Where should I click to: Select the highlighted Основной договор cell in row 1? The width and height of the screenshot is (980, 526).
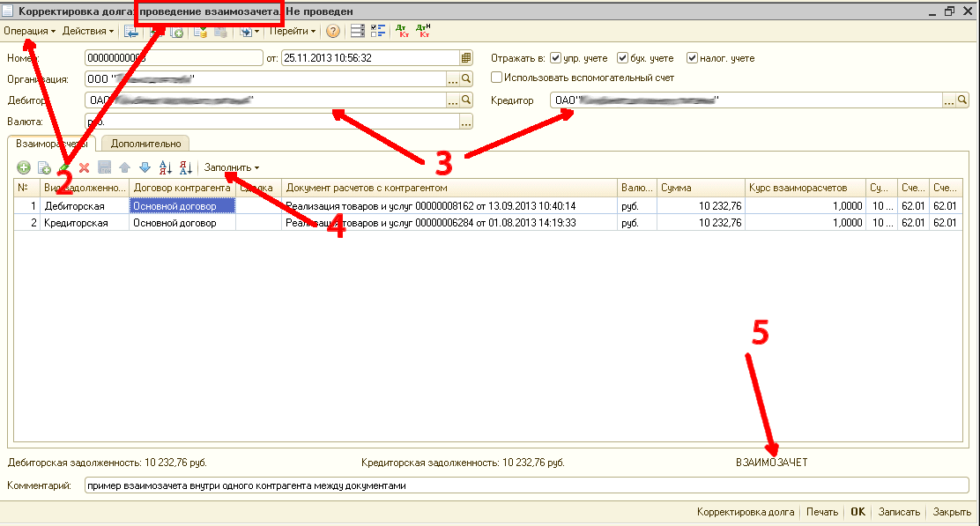[x=182, y=205]
